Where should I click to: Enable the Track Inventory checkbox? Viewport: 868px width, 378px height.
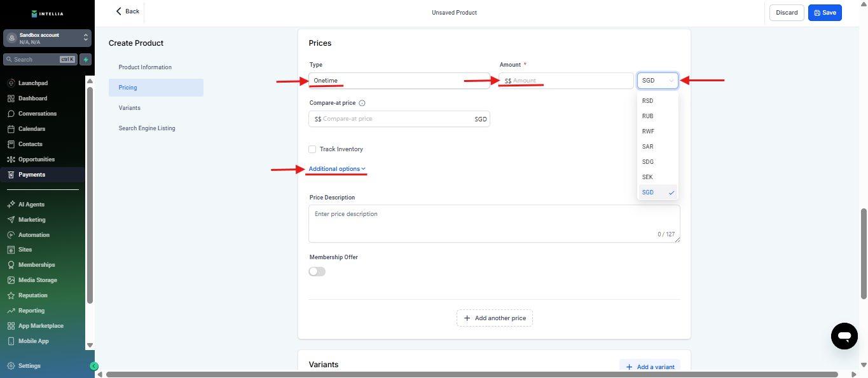(x=312, y=149)
